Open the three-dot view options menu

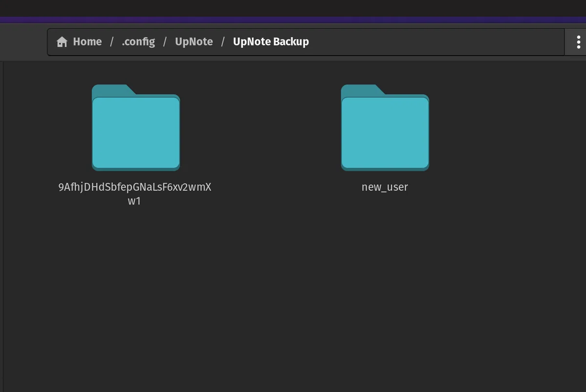pyautogui.click(x=578, y=42)
